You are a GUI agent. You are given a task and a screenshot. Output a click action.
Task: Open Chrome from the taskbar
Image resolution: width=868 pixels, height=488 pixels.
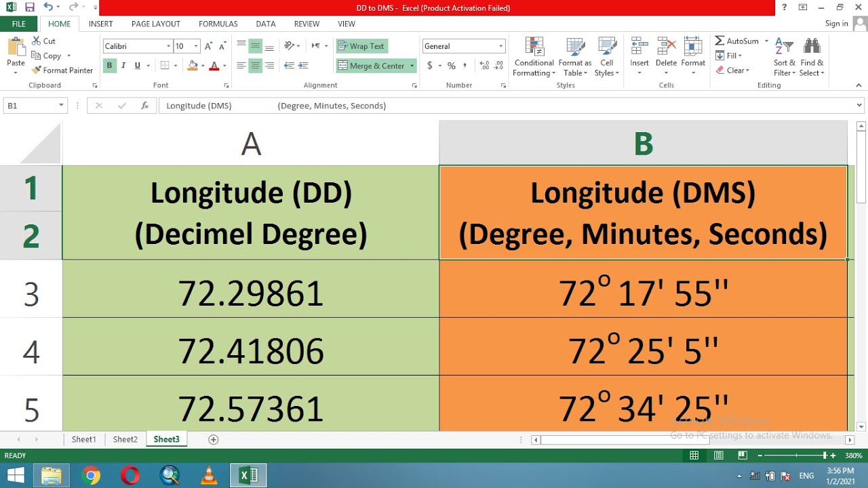pos(91,476)
